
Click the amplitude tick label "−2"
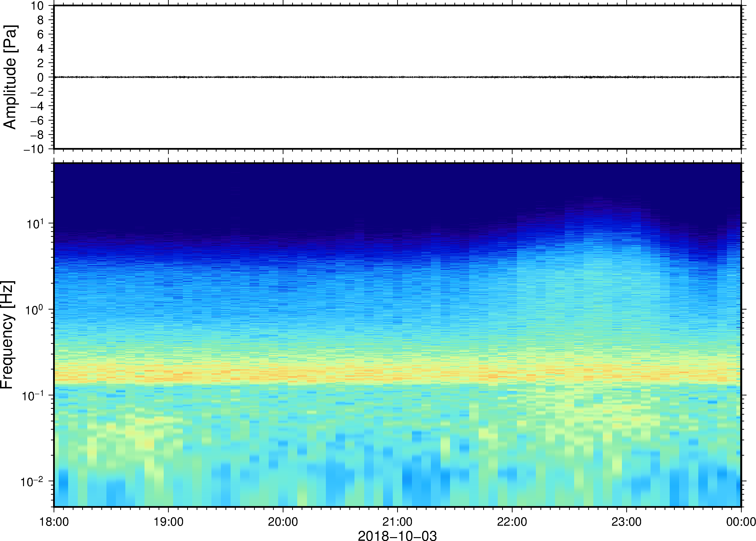pyautogui.click(x=37, y=92)
